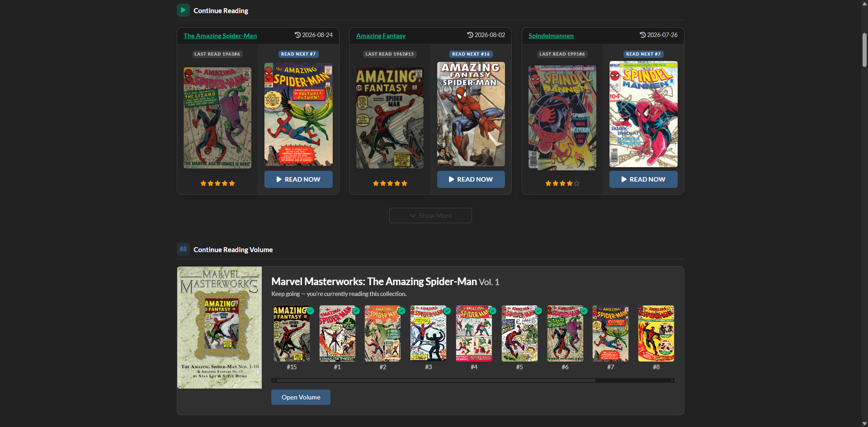The image size is (868, 427).
Task: Open the read-next Amazing Spider-Man #7 Vulture cover
Action: [x=298, y=114]
